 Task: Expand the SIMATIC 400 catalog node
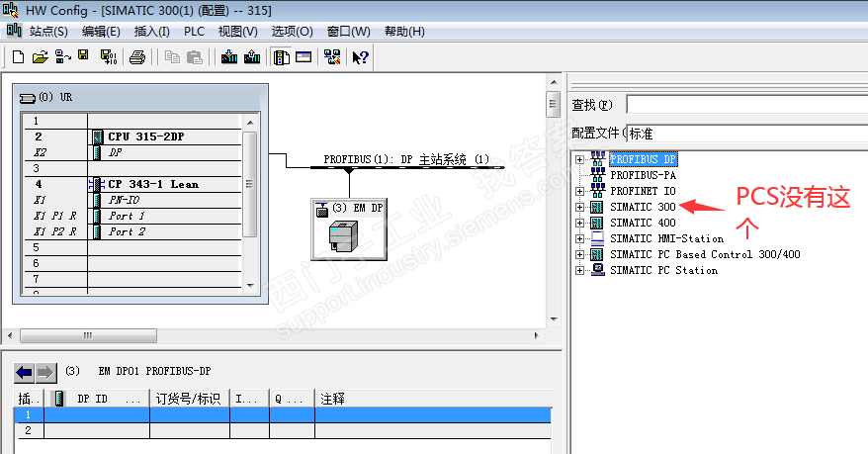coord(579,224)
